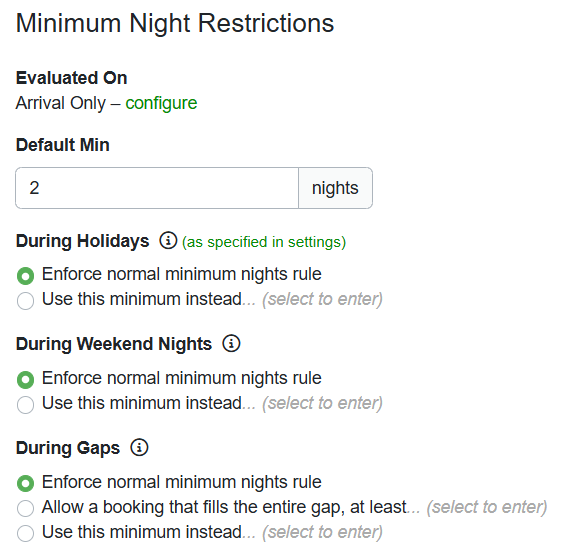Click "(select to enter)" on the last Gaps option
The image size is (562, 555).
click(x=322, y=532)
